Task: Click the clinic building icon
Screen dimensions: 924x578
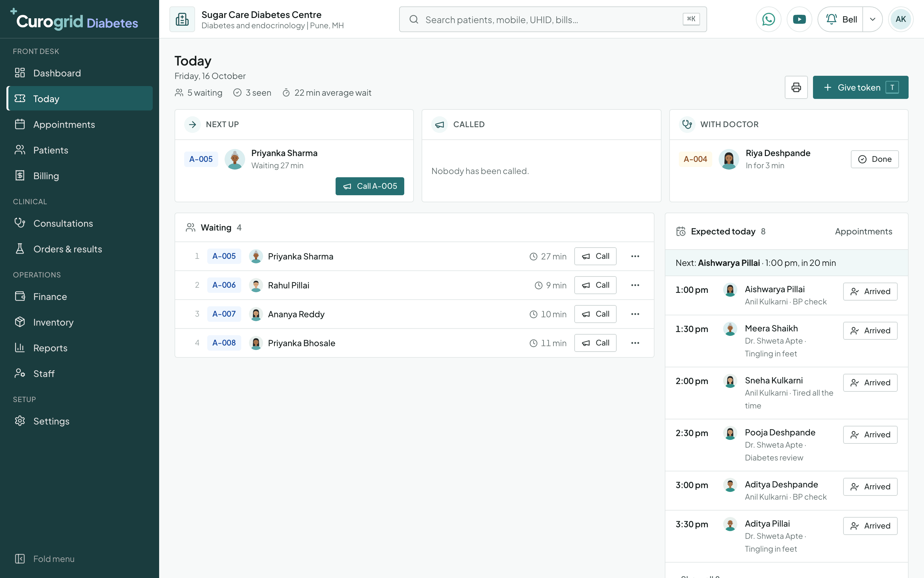Action: coord(182,19)
